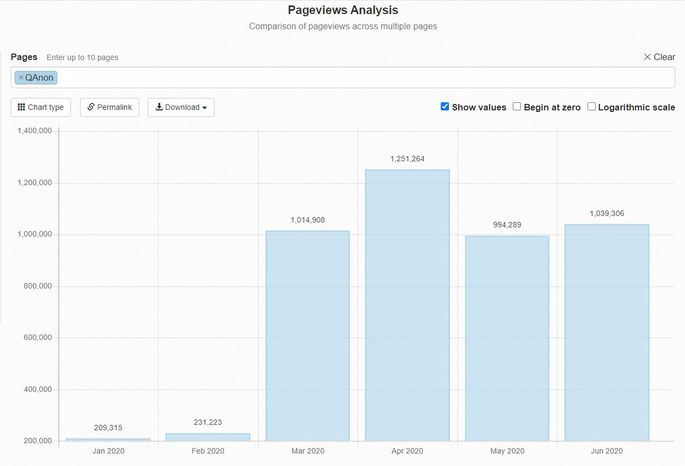Screen dimensions: 685x466
Task: Copy the Permalink
Action: (110, 107)
